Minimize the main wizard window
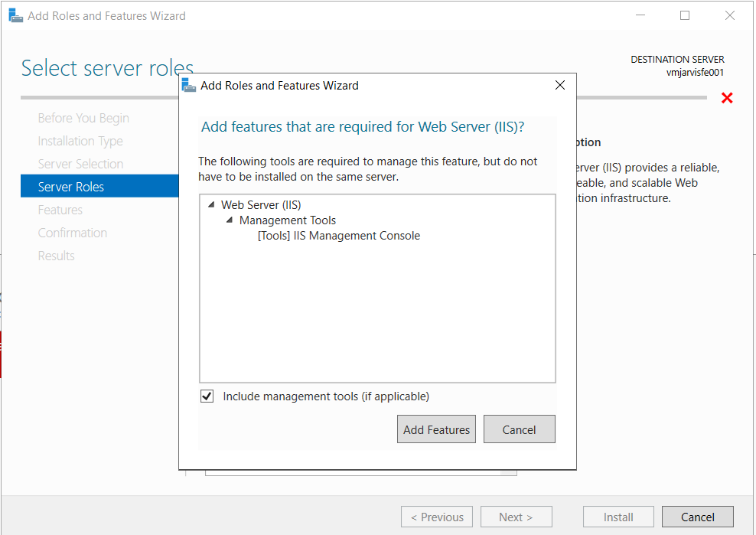This screenshot has width=756, height=535. coord(640,15)
